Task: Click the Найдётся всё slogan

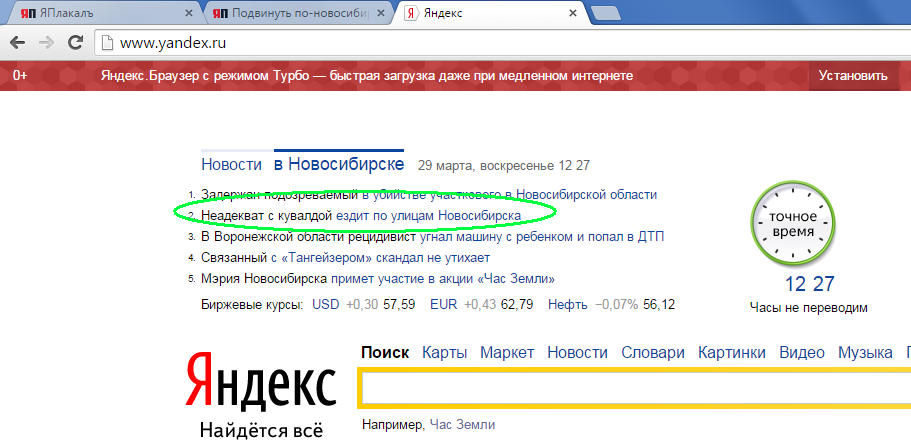Action: coord(261,431)
